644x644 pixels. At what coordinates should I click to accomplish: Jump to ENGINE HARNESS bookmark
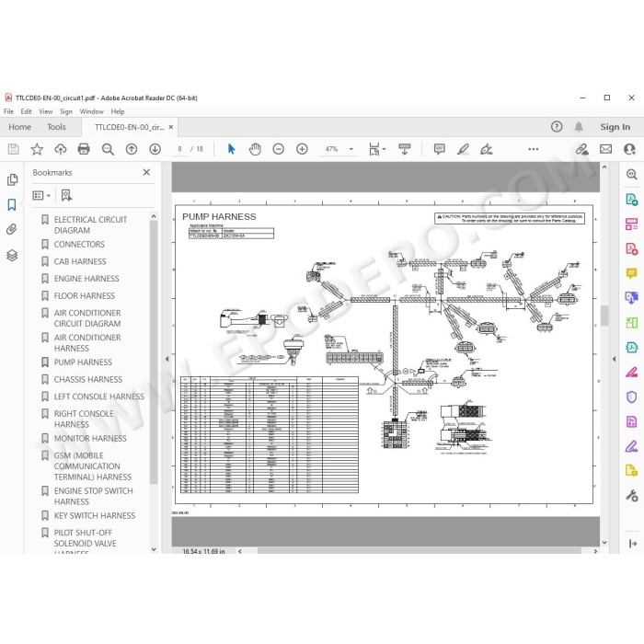coord(86,279)
